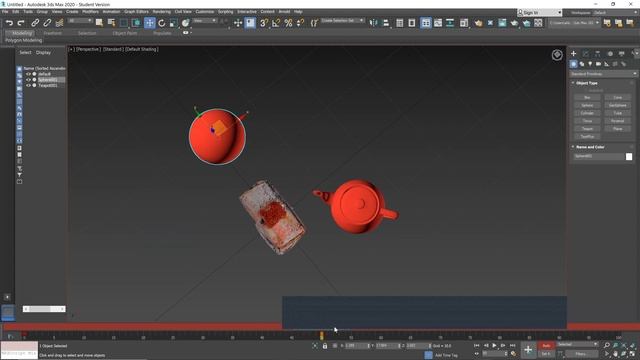Open the Modifiers menu

[x=91, y=12]
